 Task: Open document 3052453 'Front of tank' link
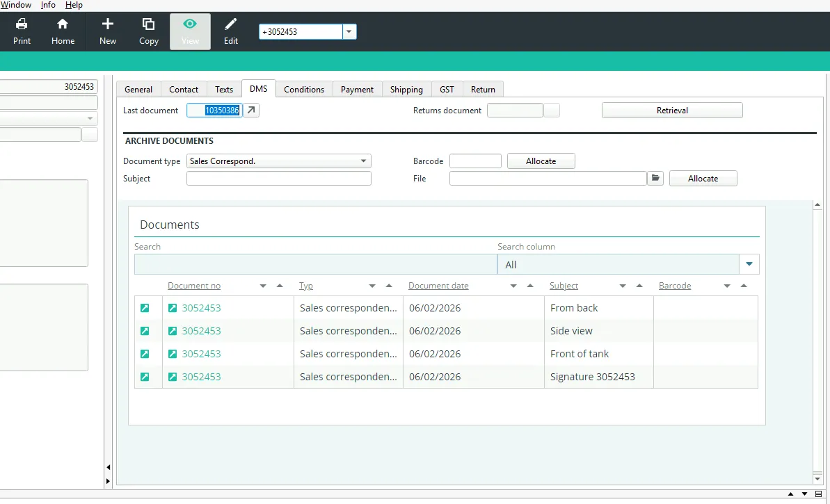pos(201,354)
